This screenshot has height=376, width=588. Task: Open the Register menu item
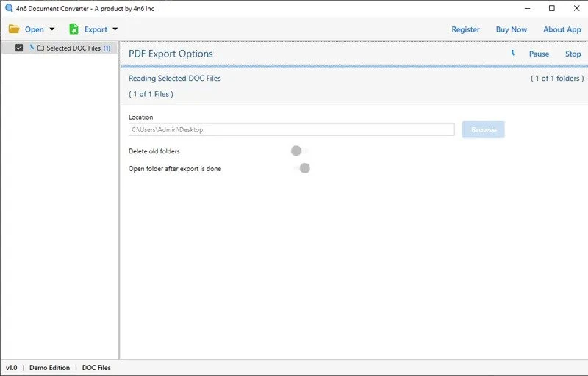pyautogui.click(x=465, y=29)
